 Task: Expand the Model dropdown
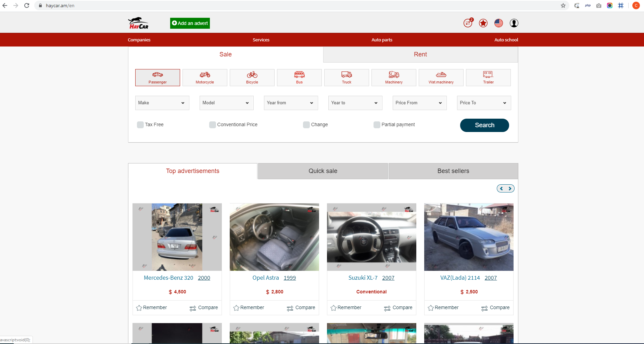227,103
